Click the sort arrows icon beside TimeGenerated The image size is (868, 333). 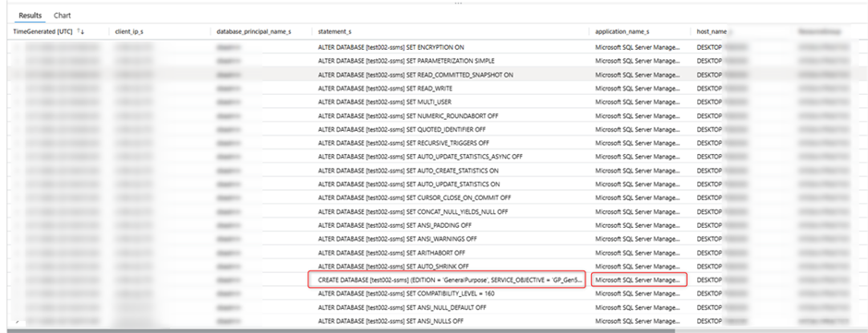pos(81,32)
